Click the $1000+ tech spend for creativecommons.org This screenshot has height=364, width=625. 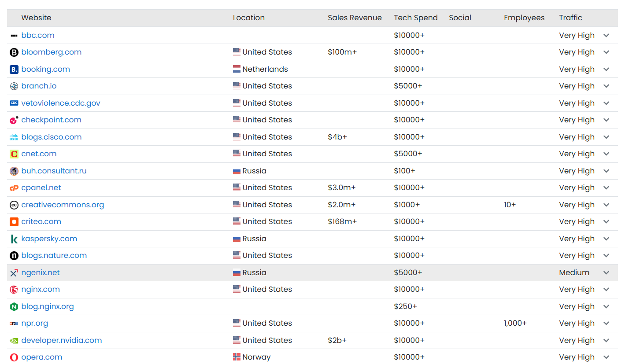[407, 205]
